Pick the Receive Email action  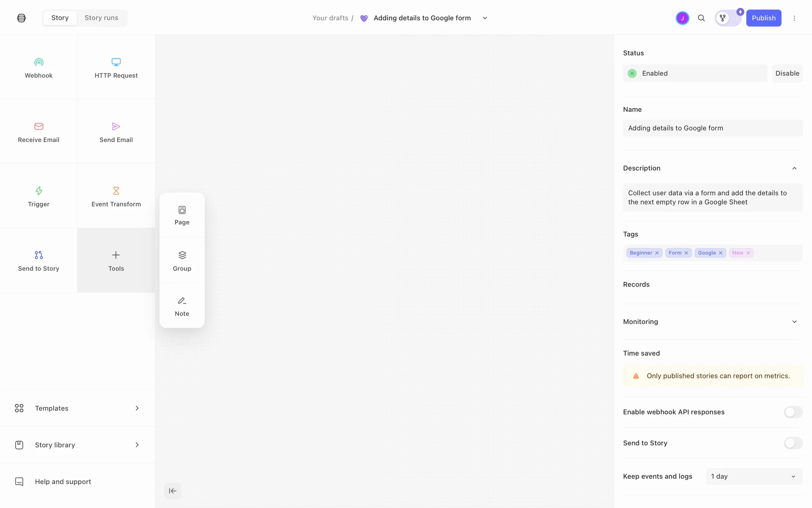pyautogui.click(x=38, y=132)
